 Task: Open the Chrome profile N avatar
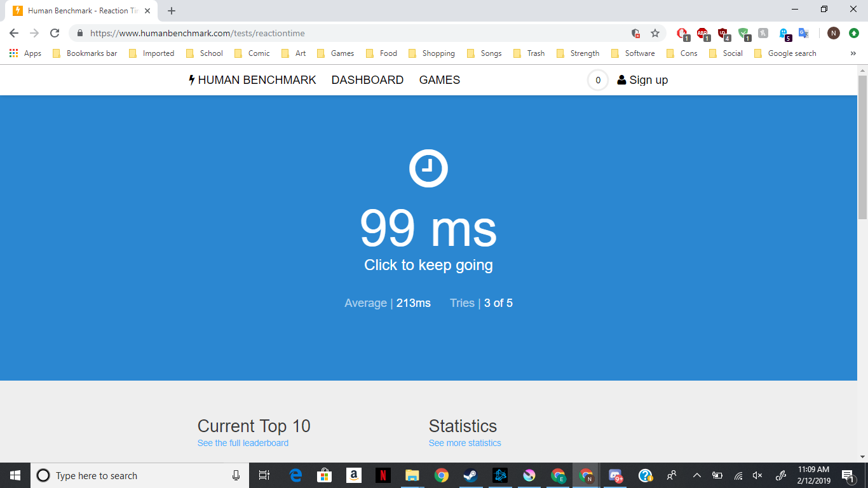pyautogui.click(x=834, y=33)
